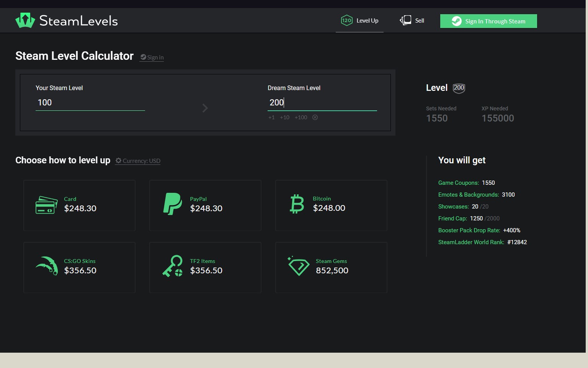Click the gear icon beside Currency
The width and height of the screenshot is (588, 368).
[x=118, y=161]
